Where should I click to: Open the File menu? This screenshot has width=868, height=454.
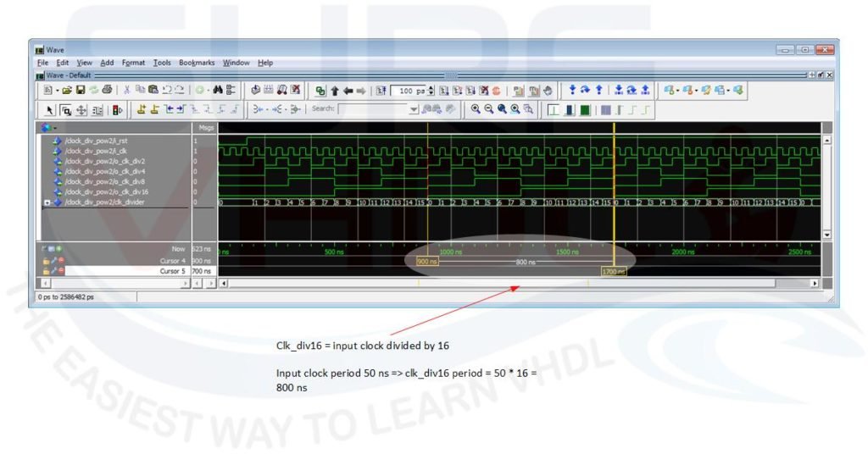(42, 63)
